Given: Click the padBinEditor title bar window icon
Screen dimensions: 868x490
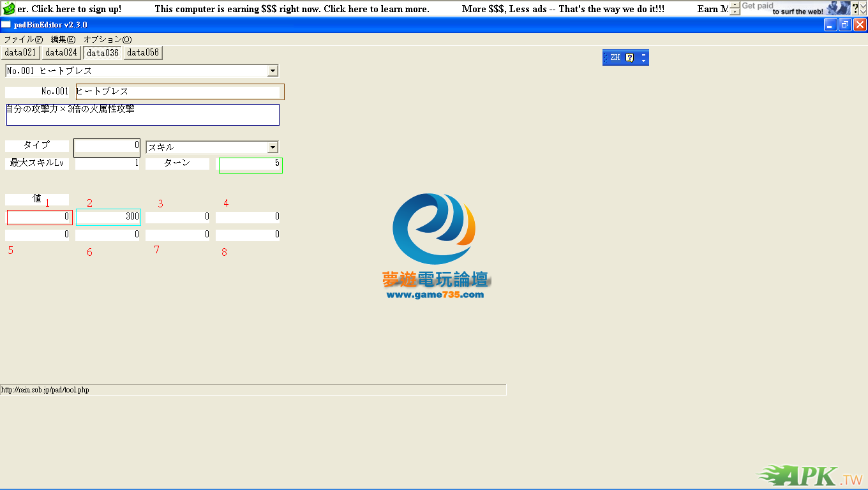Looking at the screenshot, I should [6, 25].
